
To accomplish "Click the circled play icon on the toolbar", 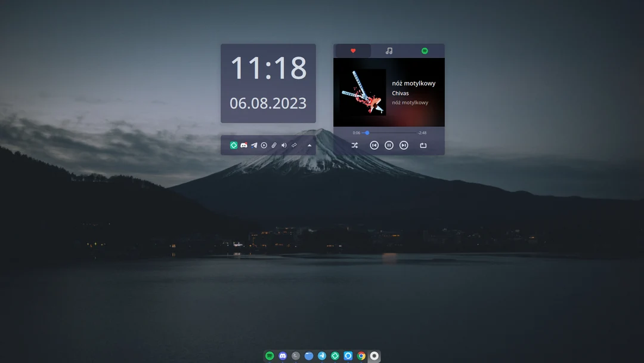I will tap(264, 145).
